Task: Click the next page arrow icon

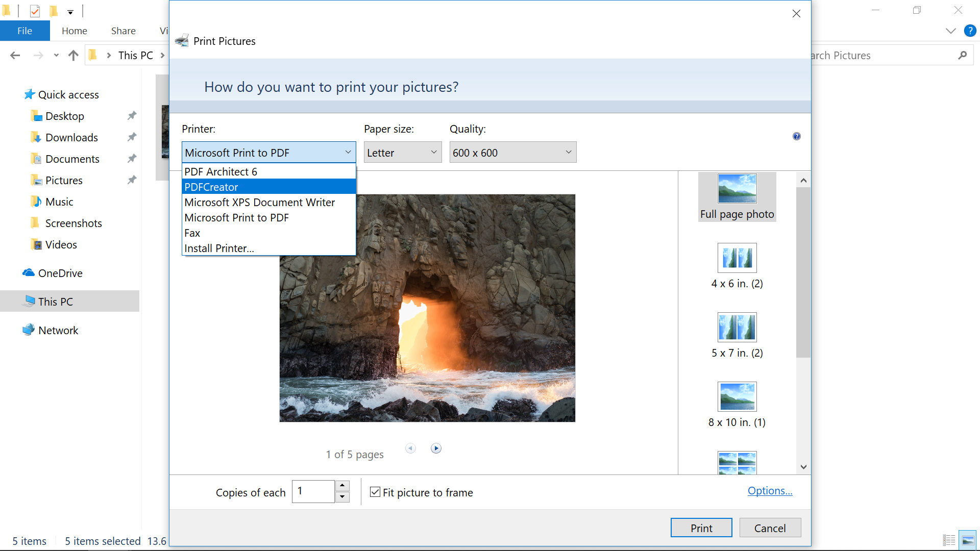Action: [436, 448]
